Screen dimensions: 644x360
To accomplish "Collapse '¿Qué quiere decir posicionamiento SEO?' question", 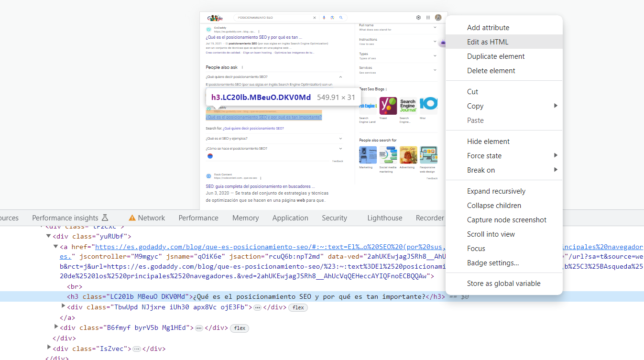I will [x=340, y=76].
